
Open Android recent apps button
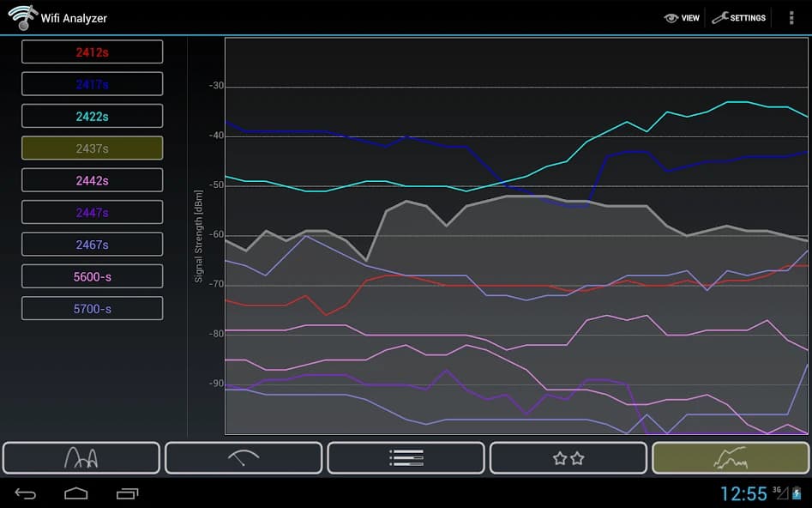(x=128, y=493)
